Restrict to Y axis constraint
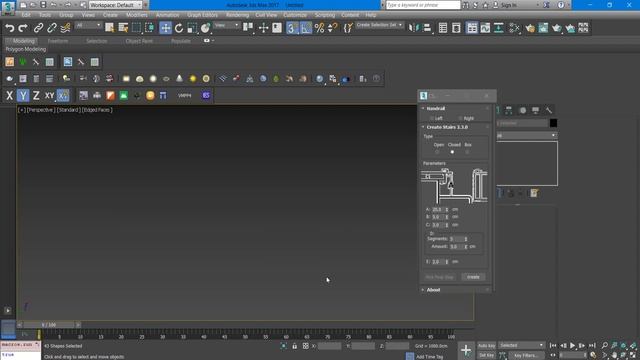This screenshot has width=640, height=360. [x=23, y=96]
